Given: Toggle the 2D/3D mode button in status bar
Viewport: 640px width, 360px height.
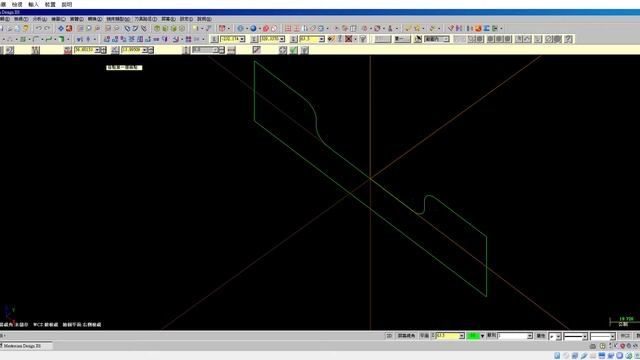Looking at the screenshot, I should click(x=389, y=336).
